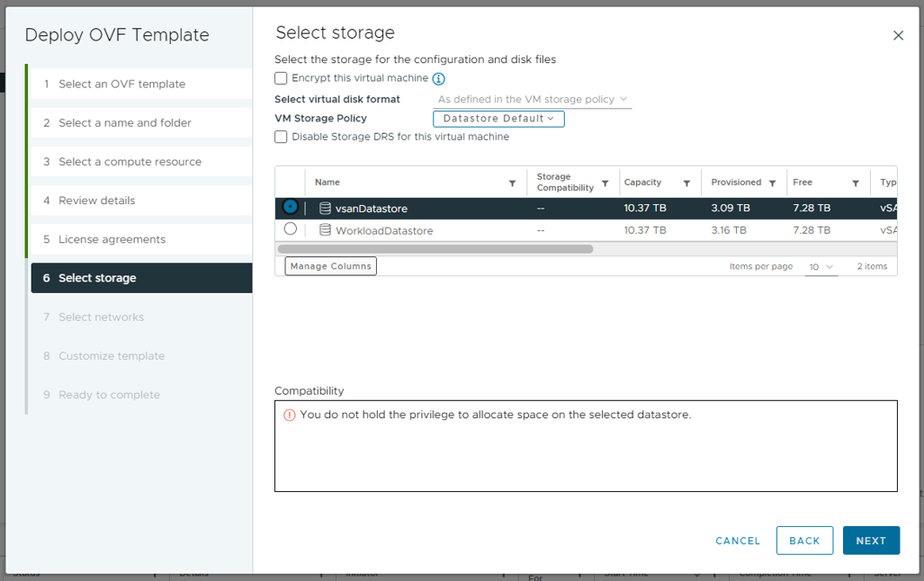Filter the Storage Compatibility column
The width and height of the screenshot is (924, 581).
[606, 183]
